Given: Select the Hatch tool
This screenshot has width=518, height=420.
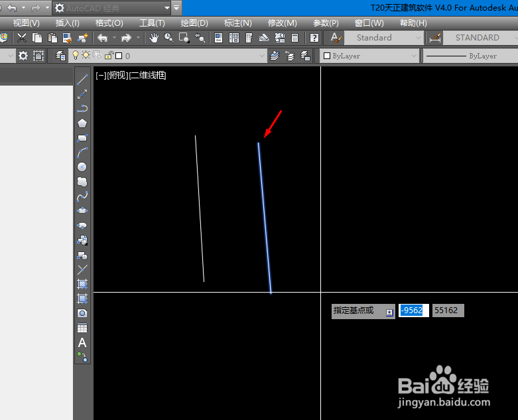Looking at the screenshot, I should pyautogui.click(x=82, y=284).
